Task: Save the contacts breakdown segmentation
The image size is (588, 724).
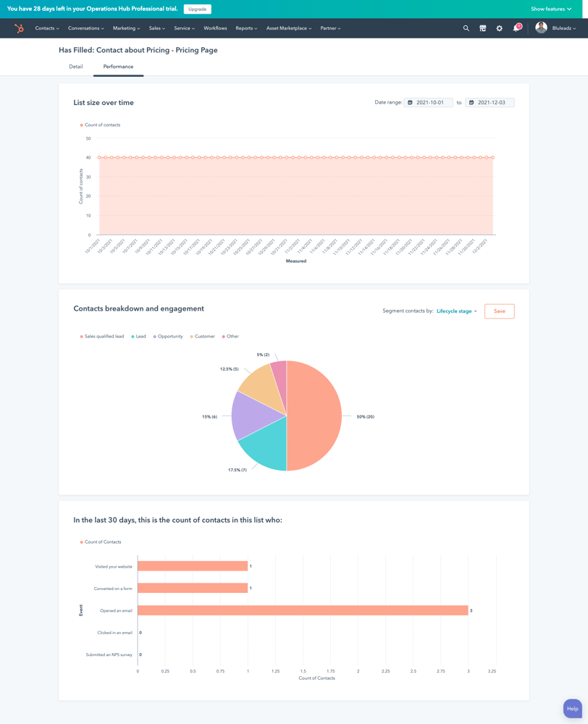Action: pos(500,311)
